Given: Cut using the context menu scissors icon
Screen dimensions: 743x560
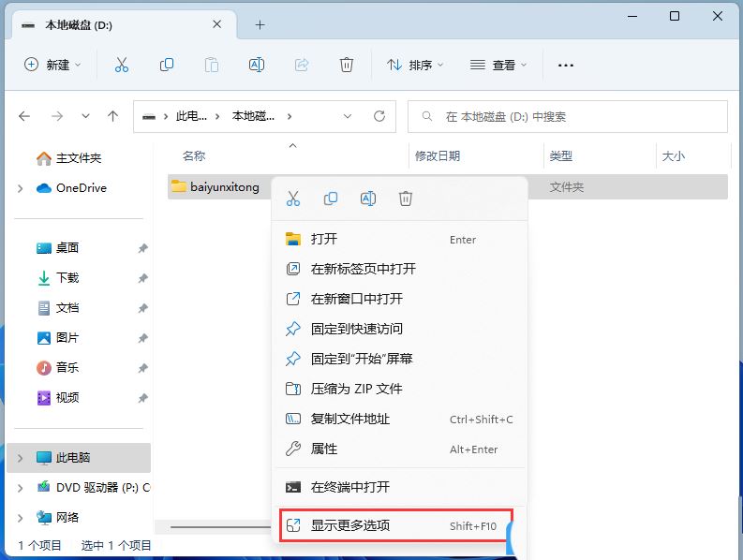Looking at the screenshot, I should coord(293,199).
